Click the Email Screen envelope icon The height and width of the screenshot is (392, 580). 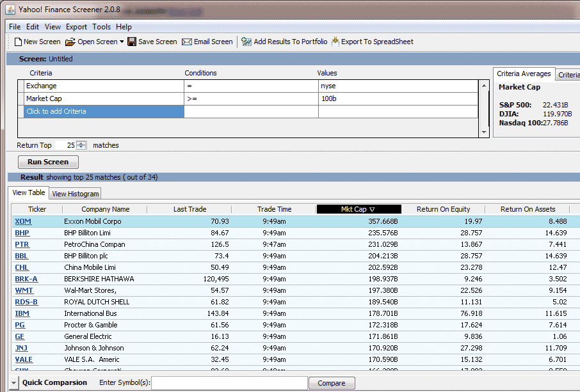click(x=187, y=42)
